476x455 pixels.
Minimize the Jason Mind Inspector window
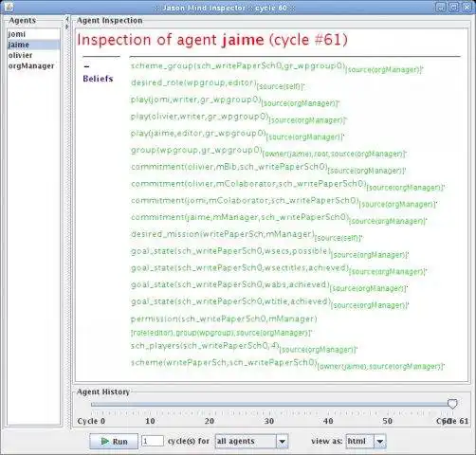[x=441, y=7]
